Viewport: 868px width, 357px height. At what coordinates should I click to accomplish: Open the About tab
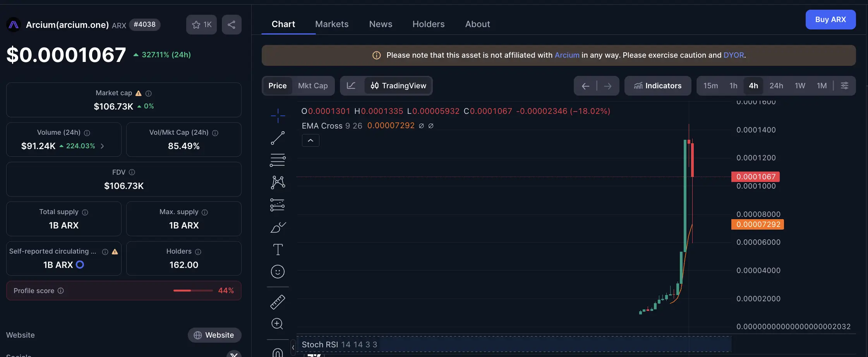pos(477,24)
